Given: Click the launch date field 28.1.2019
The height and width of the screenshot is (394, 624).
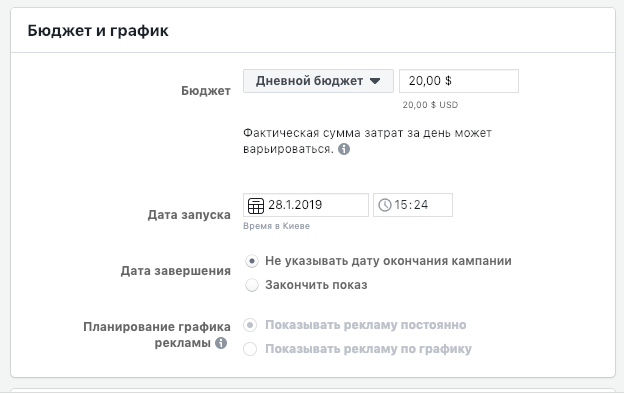Looking at the screenshot, I should (306, 205).
